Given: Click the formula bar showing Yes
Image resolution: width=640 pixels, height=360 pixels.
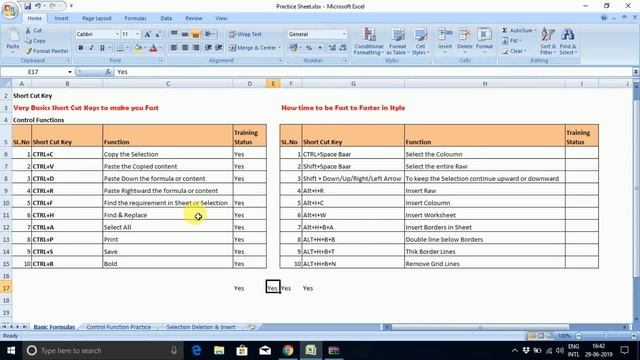Looking at the screenshot, I should pyautogui.click(x=373, y=72).
